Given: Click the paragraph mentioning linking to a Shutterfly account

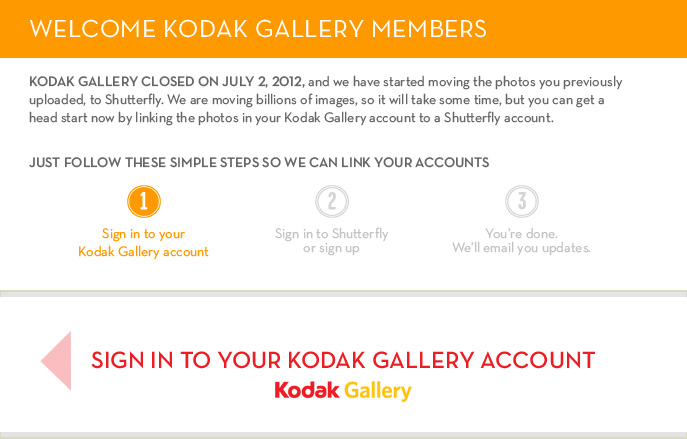Looking at the screenshot, I should click(326, 100).
